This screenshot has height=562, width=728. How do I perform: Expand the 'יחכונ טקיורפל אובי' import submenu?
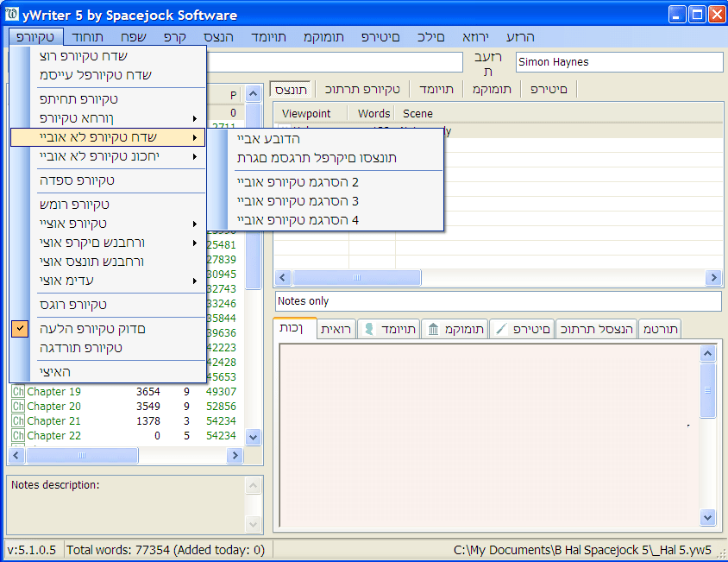[108, 156]
